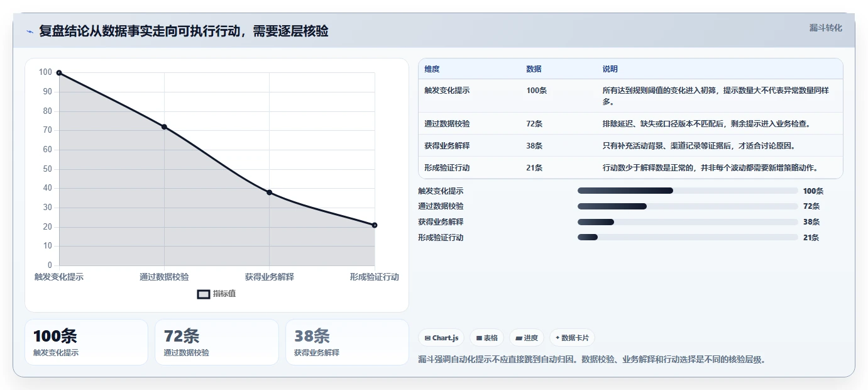Click the lightning icon beside the header title

pos(30,31)
